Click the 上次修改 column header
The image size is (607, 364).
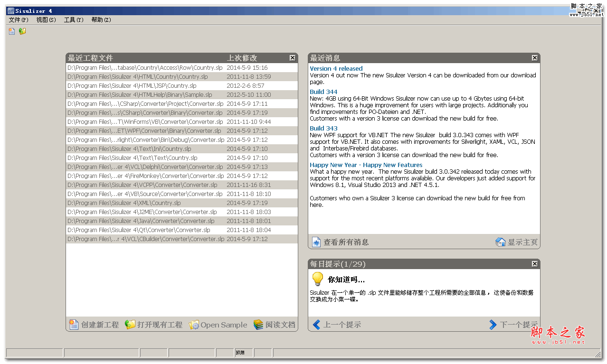tap(242, 58)
